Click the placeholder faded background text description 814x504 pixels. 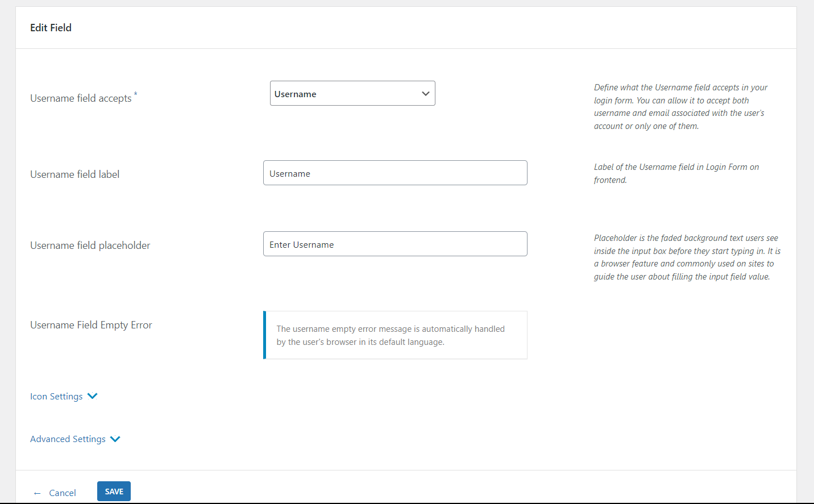click(x=687, y=257)
